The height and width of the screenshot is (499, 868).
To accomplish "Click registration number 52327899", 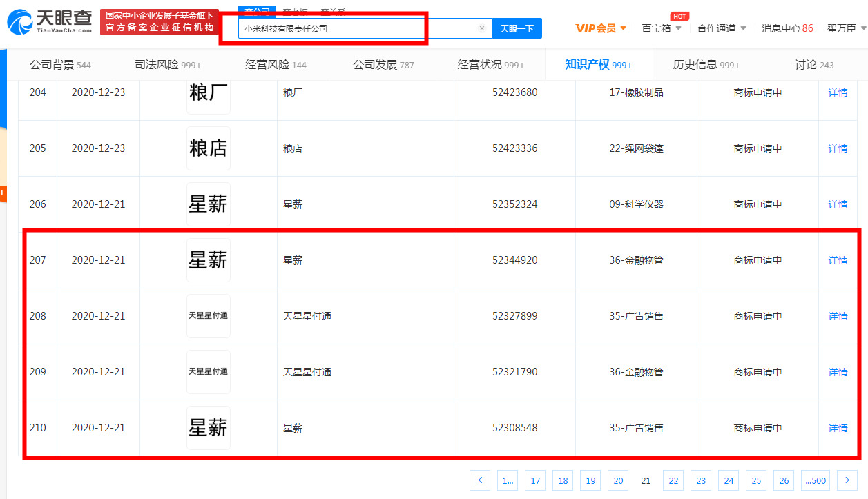I will (x=514, y=316).
